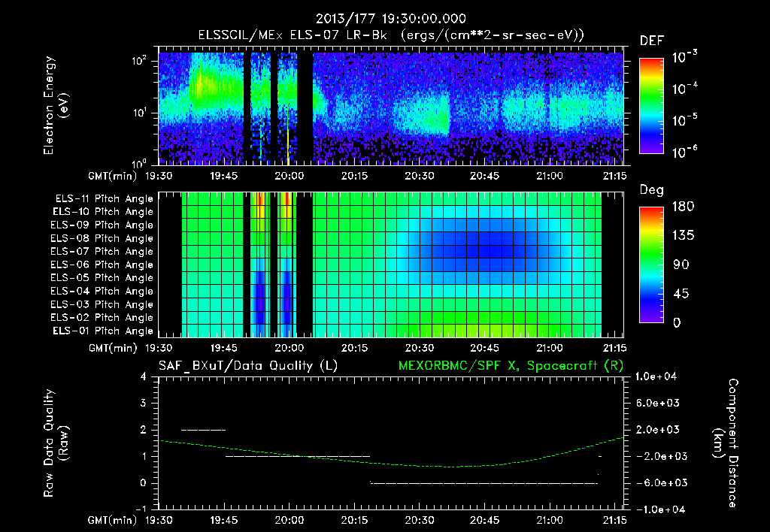The width and height of the screenshot is (770, 532).
Task: Click the 10^-4 value on DEF scale
Action: [x=684, y=89]
